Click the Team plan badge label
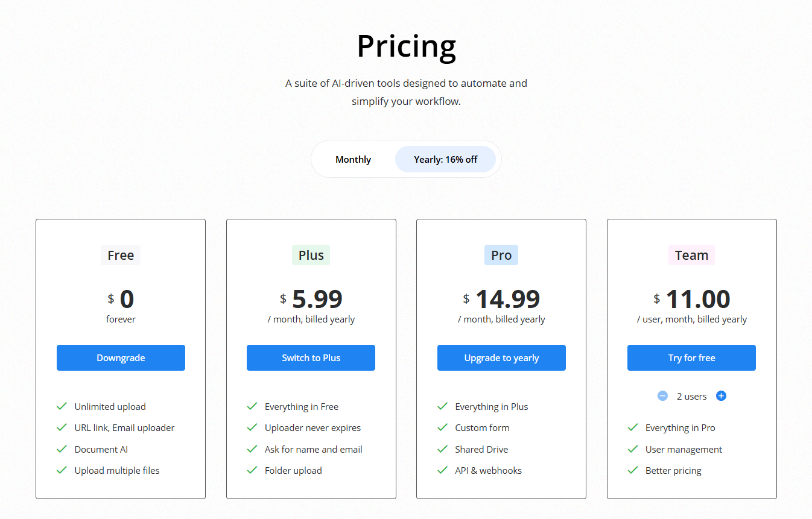This screenshot has height=519, width=812. [x=691, y=255]
